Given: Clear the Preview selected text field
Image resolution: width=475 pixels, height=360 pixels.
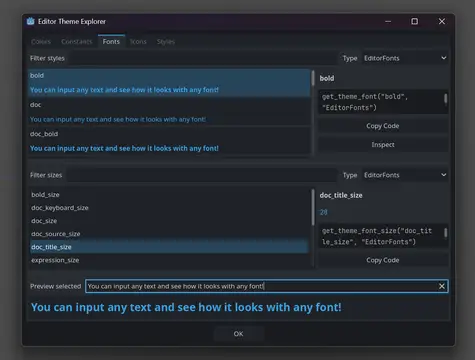Looking at the screenshot, I should pyautogui.click(x=442, y=286).
